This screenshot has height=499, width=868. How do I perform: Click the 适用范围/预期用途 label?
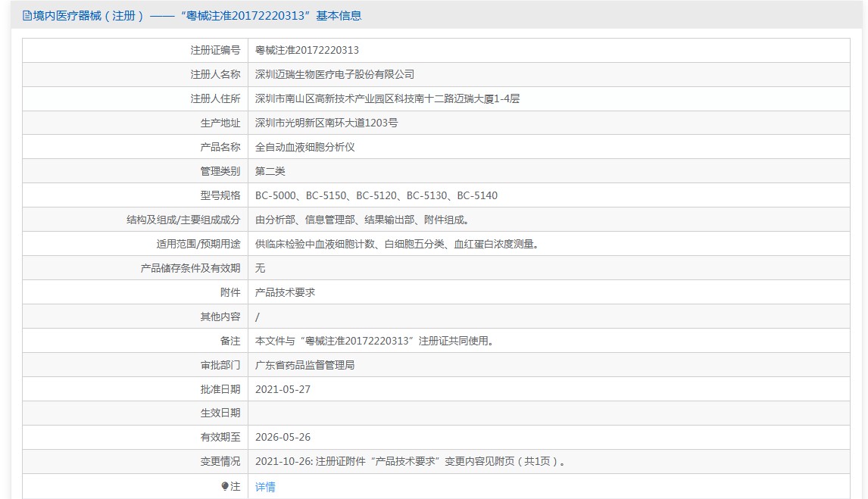coord(198,244)
